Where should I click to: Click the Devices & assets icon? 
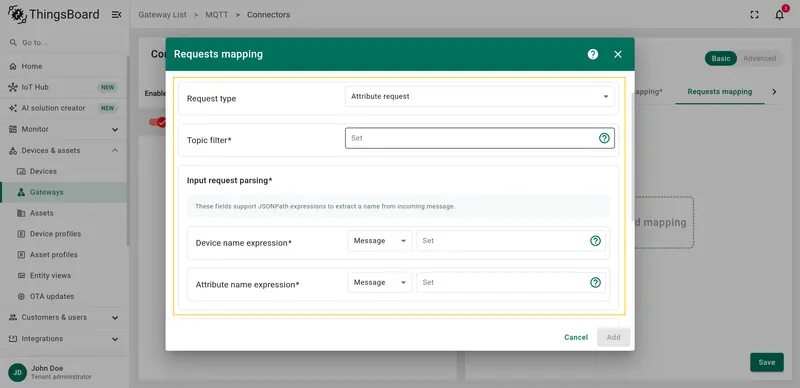[x=13, y=151]
